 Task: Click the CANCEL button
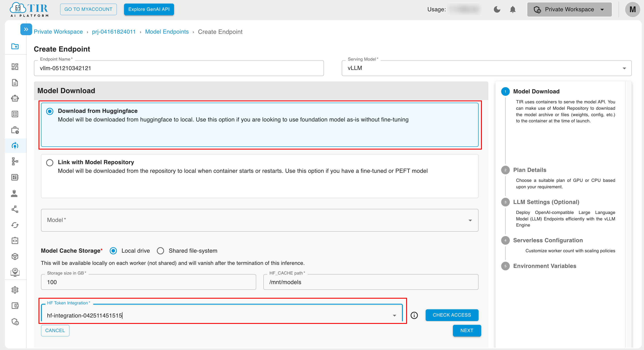point(55,331)
